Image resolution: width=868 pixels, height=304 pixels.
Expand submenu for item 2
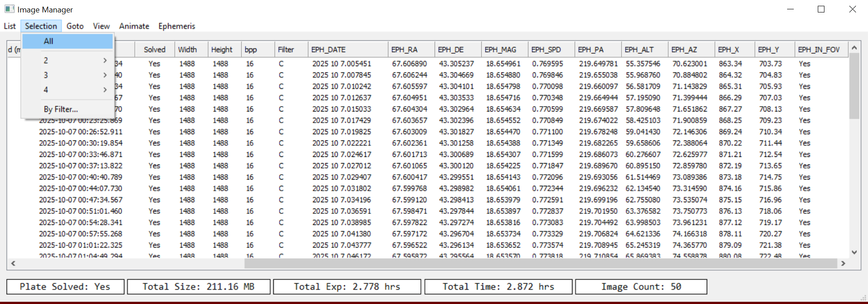68,60
